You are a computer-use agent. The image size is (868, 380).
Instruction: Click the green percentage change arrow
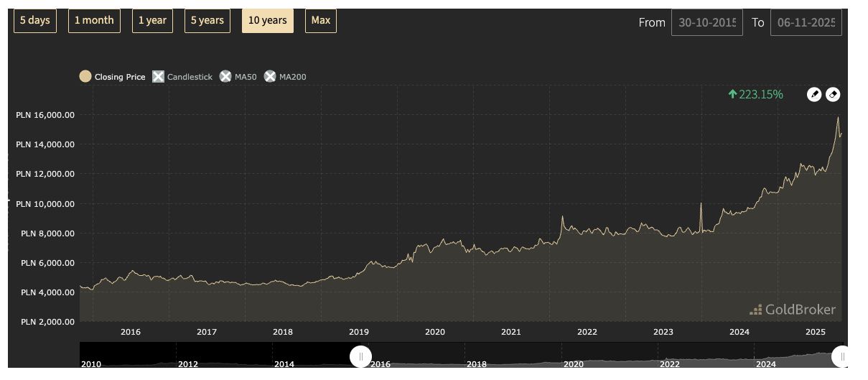[x=732, y=94]
